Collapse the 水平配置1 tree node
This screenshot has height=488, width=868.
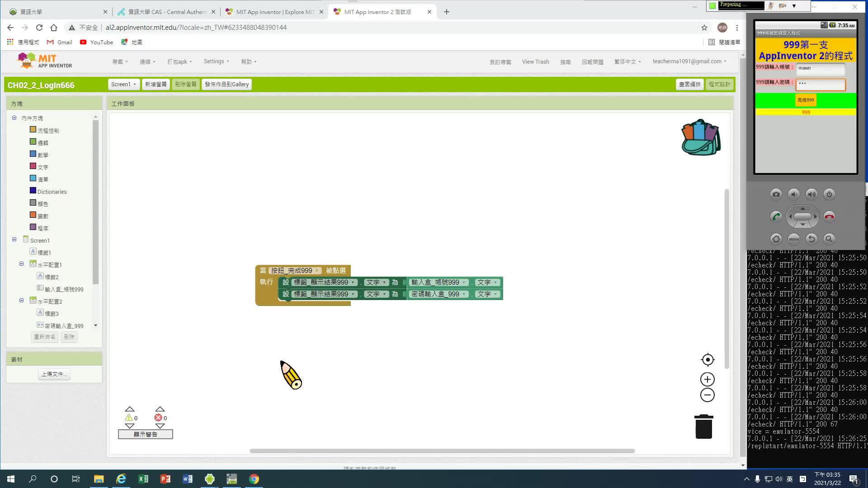click(21, 264)
